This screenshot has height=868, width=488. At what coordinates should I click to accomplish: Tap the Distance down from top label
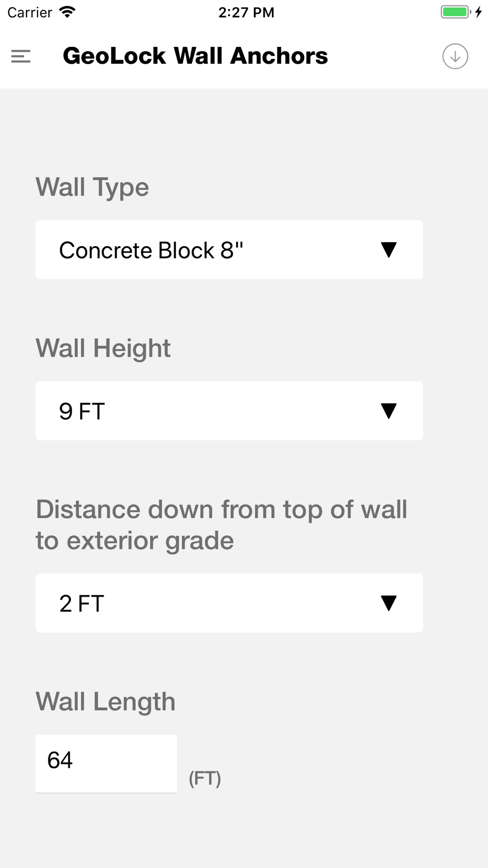pos(221,525)
